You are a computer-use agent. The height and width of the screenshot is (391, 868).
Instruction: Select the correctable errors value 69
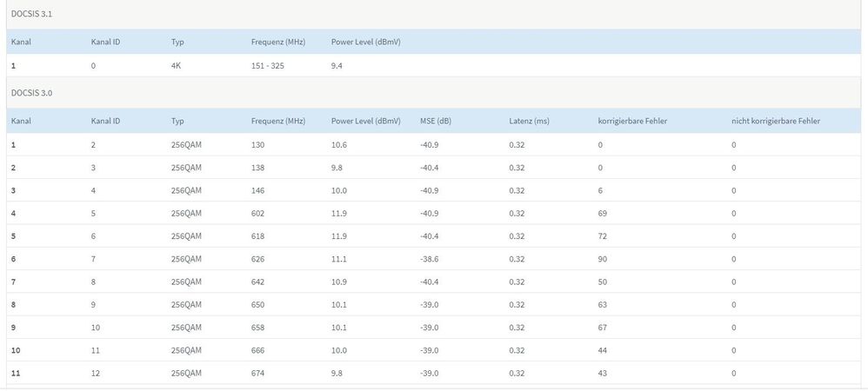(x=603, y=213)
